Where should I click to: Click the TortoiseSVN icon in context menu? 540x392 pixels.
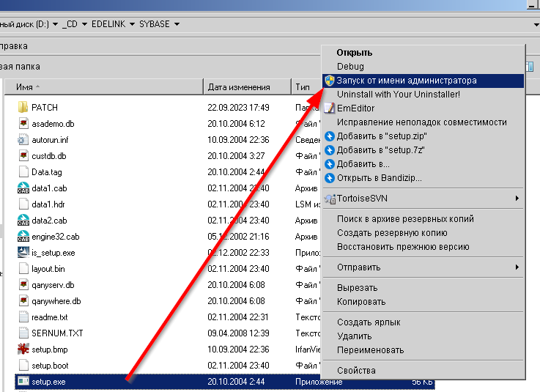click(330, 199)
